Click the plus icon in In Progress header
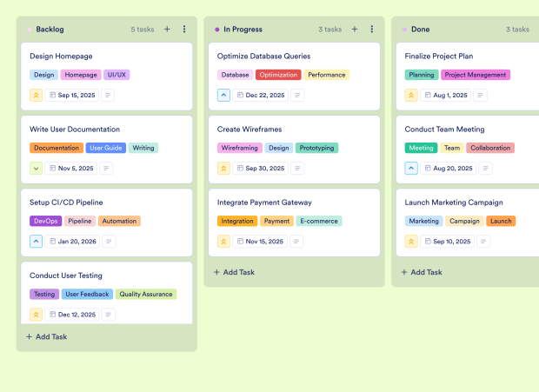 coord(355,30)
